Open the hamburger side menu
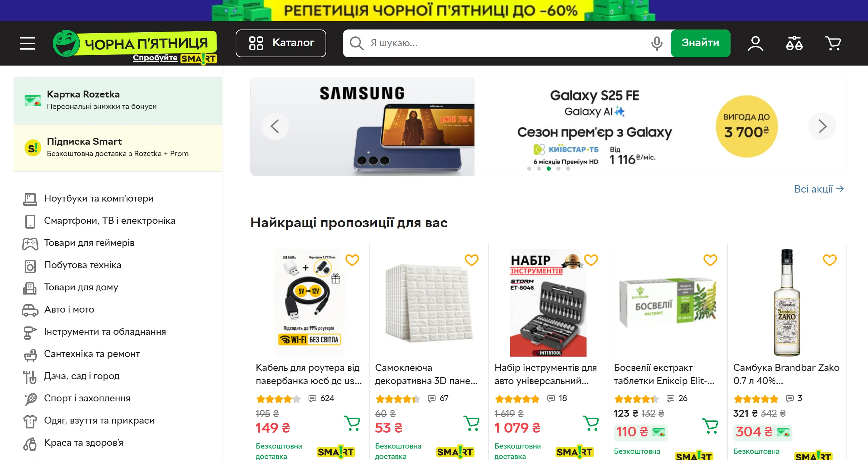868x460 pixels. pos(27,43)
